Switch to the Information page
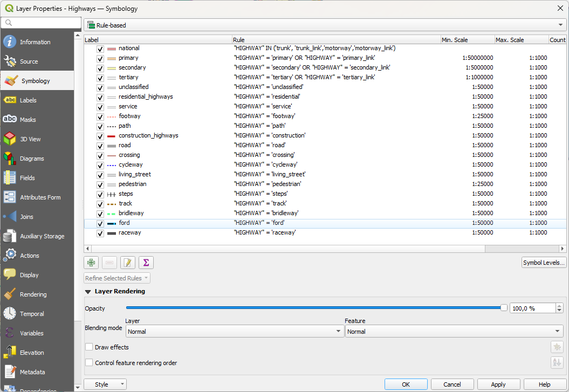 (36, 42)
